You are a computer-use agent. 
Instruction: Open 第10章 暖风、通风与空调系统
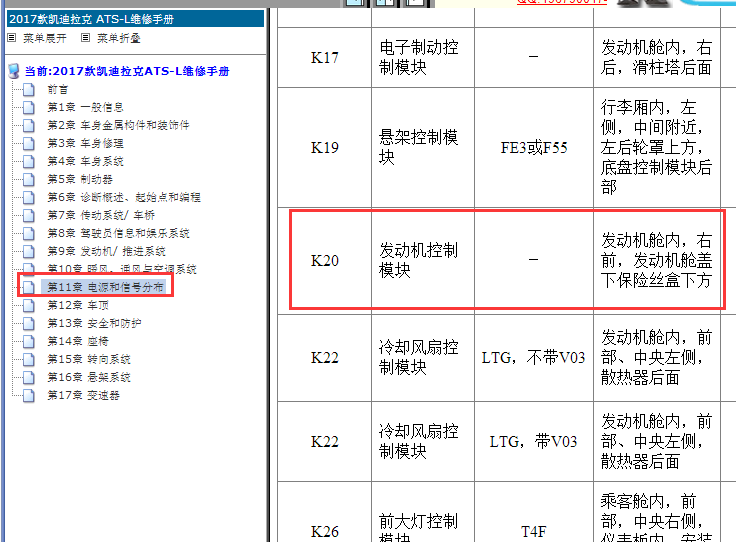point(122,268)
